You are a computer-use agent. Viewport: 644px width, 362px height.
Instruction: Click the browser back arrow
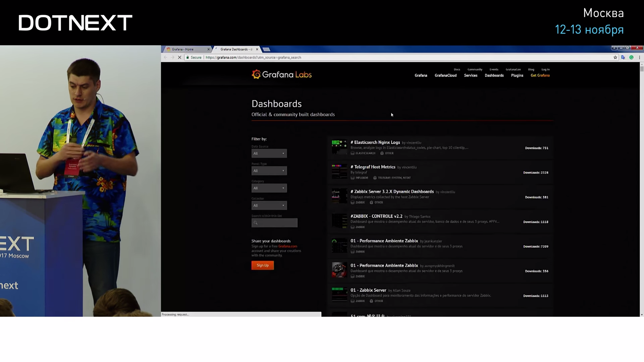click(x=165, y=57)
